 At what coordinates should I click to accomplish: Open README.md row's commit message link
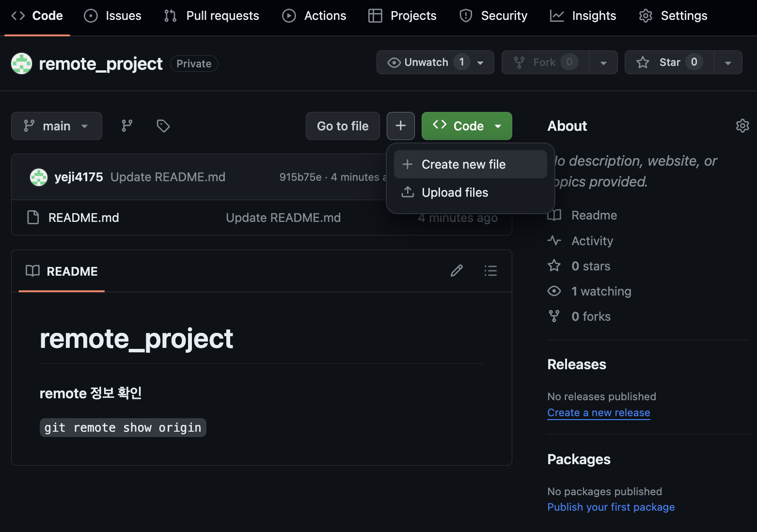pos(284,218)
